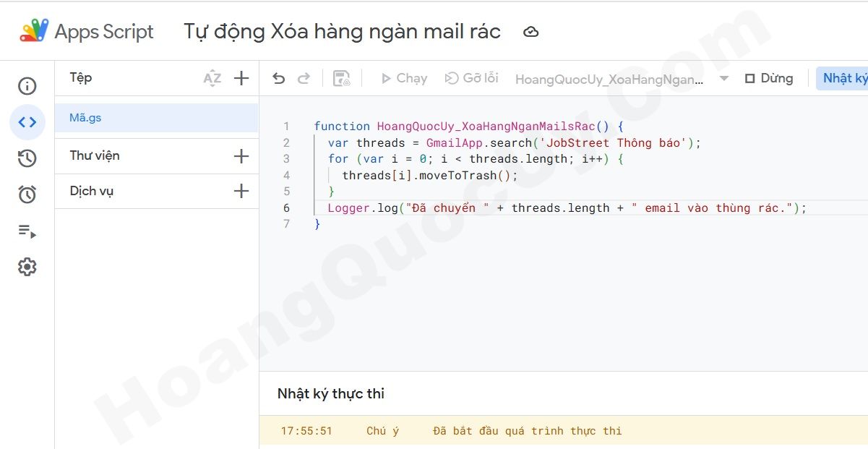Viewport: 868px width, 449px height.
Task: Click the Thư viện section label
Action: (95, 155)
